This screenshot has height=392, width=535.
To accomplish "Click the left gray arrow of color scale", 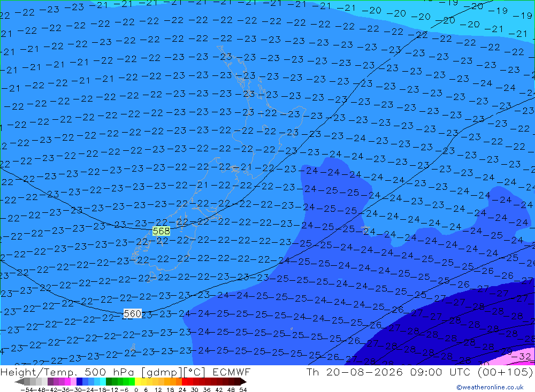I will [19, 381].
